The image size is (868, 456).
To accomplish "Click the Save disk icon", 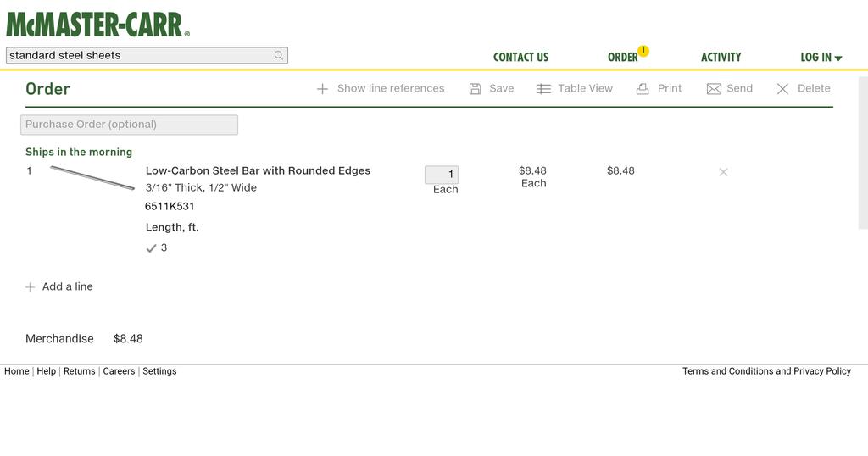I will pyautogui.click(x=475, y=88).
